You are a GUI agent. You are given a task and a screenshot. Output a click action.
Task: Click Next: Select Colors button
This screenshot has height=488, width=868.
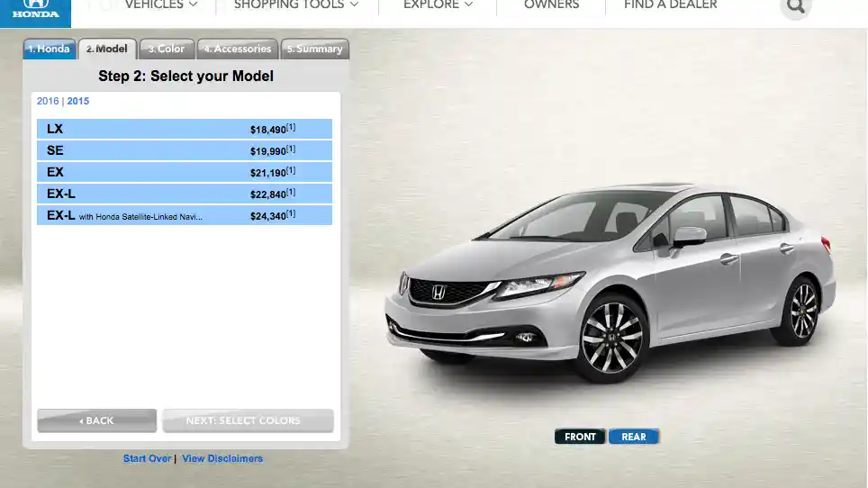click(248, 420)
